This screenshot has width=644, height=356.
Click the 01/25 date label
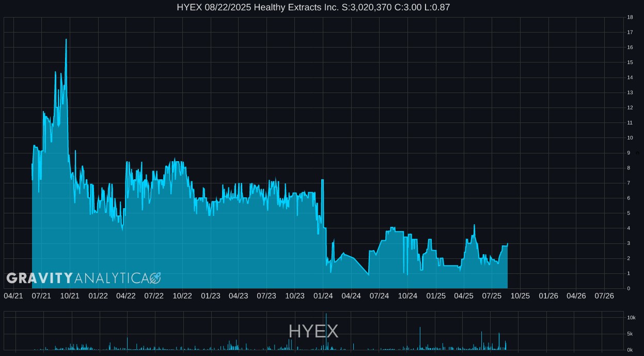[x=436, y=296]
